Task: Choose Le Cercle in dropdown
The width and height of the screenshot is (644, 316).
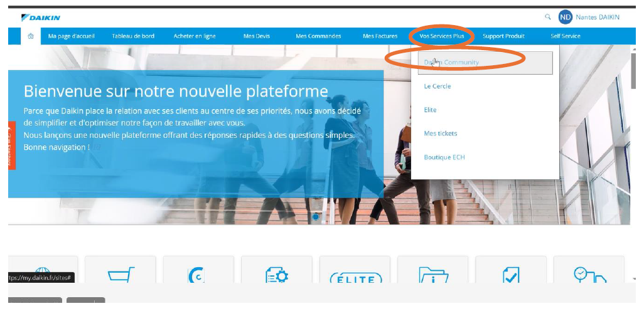Action: [437, 86]
